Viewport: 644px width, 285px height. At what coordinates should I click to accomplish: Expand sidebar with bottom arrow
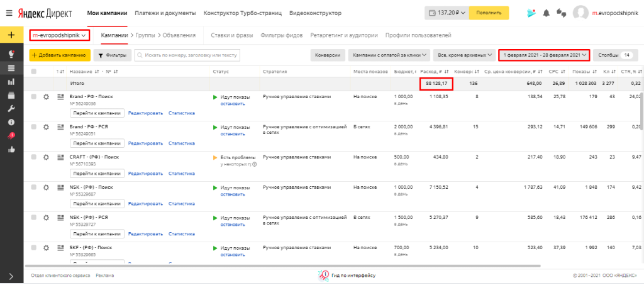pos(11,276)
